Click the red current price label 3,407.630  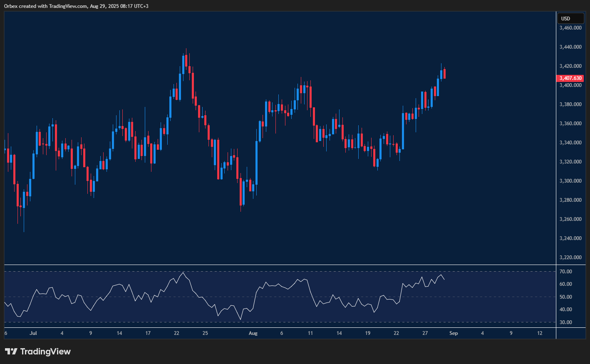(x=570, y=78)
